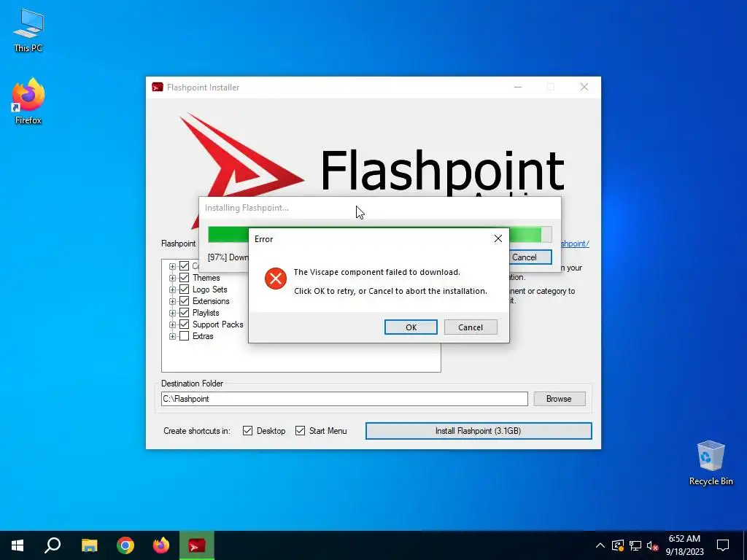Click the security warning tray icon
The image size is (747, 560).
[617, 545]
